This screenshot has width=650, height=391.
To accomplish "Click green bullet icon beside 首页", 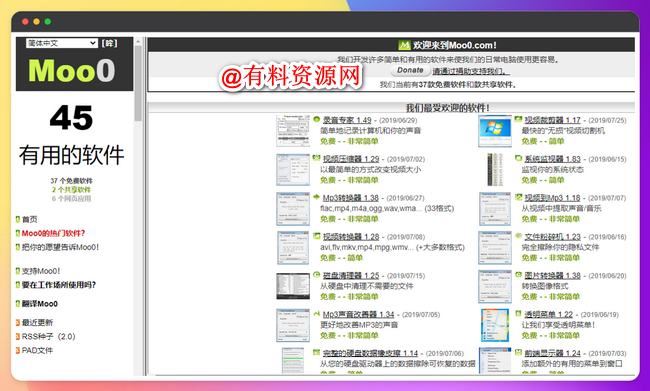I will tap(18, 219).
